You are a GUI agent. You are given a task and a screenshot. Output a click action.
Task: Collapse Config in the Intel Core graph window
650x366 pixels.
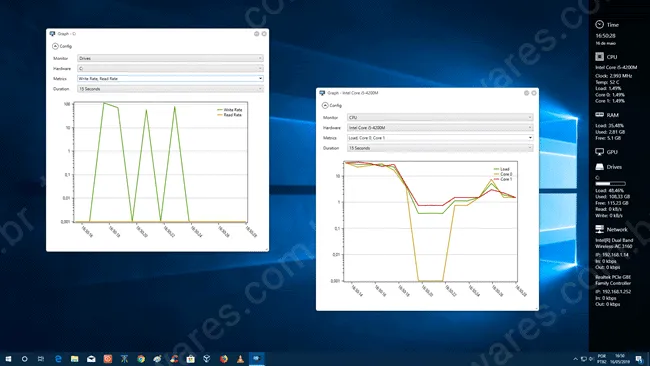pos(325,105)
